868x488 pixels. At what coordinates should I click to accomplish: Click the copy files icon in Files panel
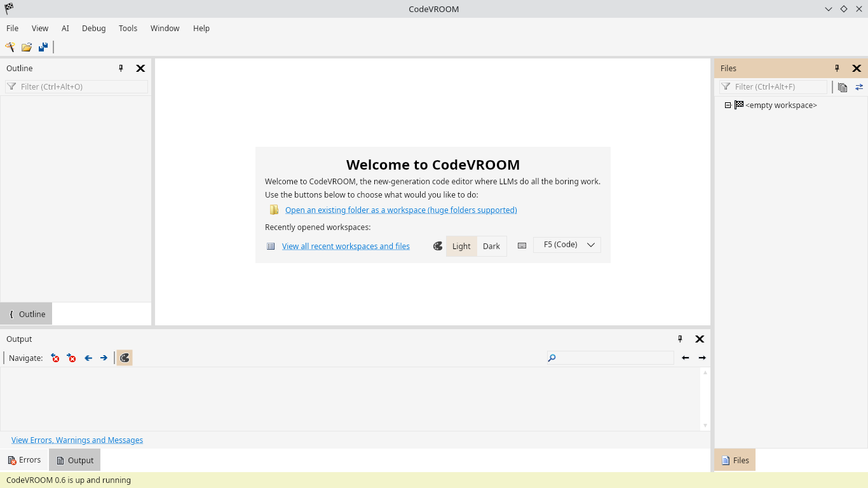click(843, 87)
